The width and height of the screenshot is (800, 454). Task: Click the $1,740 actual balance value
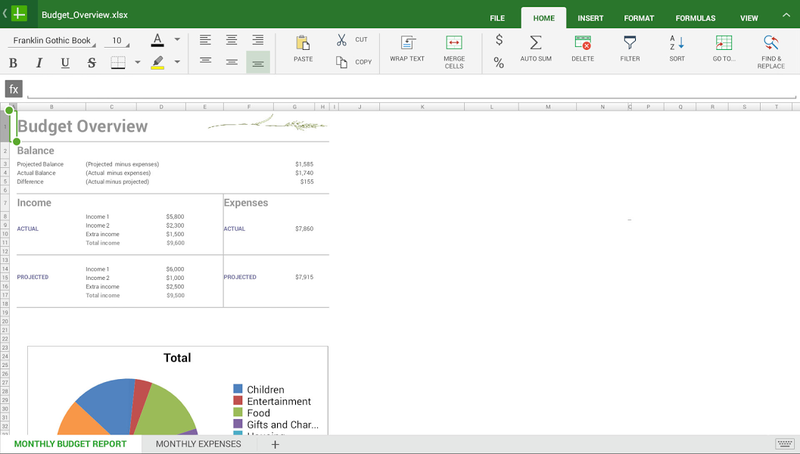(304, 173)
